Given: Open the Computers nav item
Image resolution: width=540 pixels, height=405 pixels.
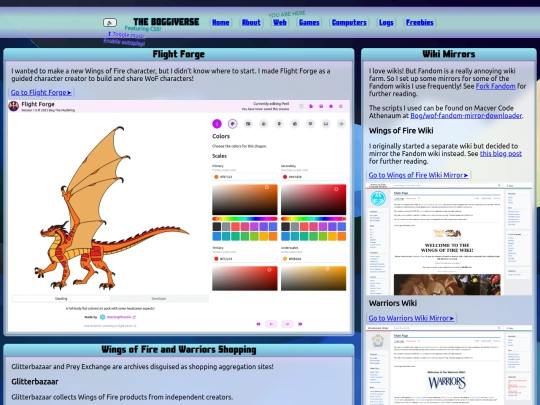Looking at the screenshot, I should click(349, 23).
